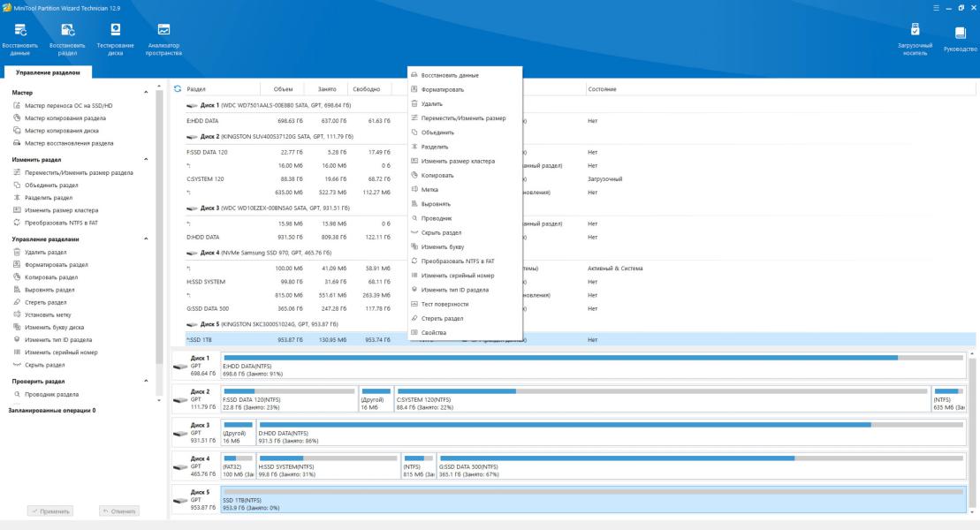Choose Изменить букву диска in sidebar
Viewport: 980px width, 530px height.
49,327
